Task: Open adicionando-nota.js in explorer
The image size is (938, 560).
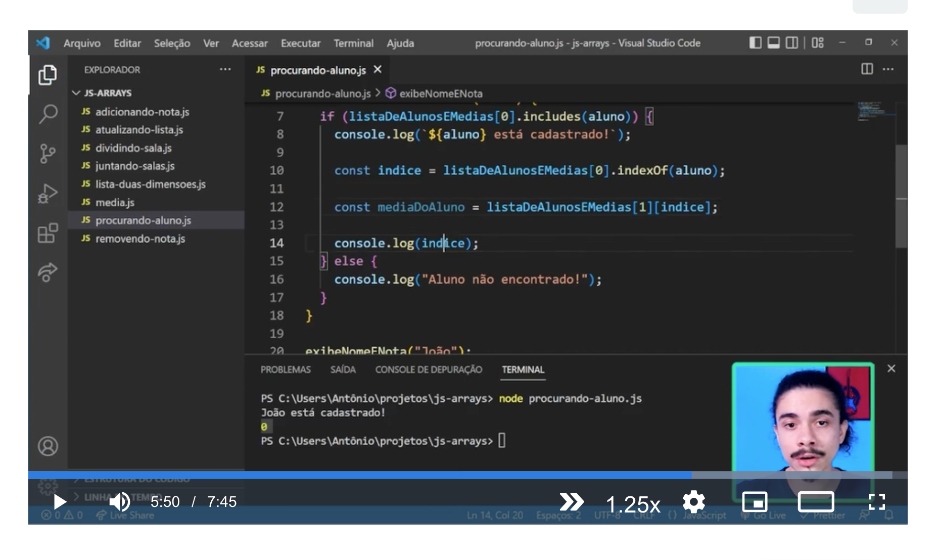Action: point(157,112)
